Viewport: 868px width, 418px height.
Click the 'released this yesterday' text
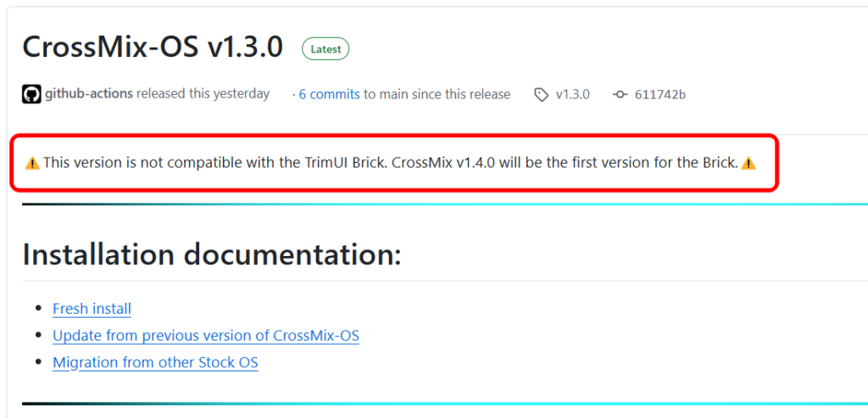(x=203, y=93)
